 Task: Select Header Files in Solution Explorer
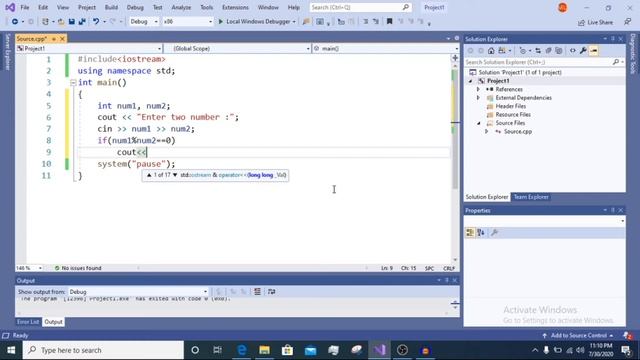click(510, 106)
